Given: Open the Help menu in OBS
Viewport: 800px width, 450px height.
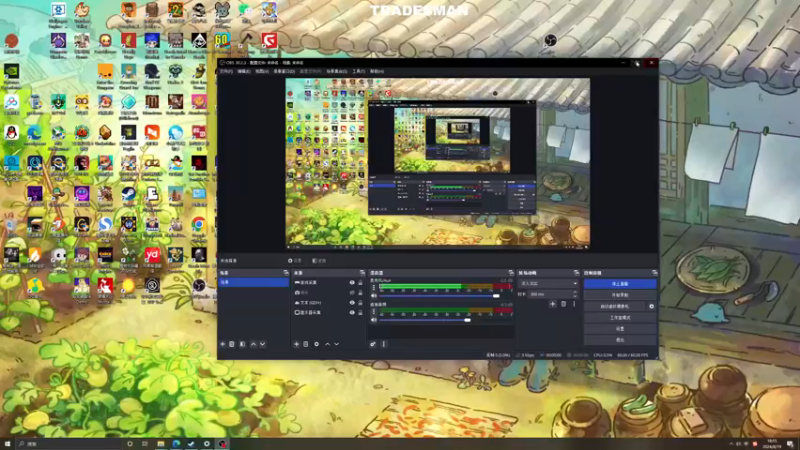Looking at the screenshot, I should click(377, 71).
